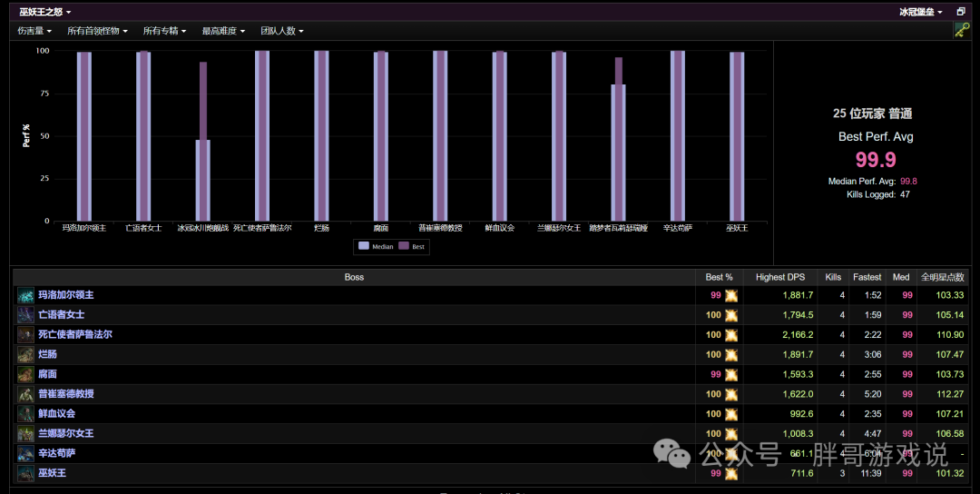Open the 普崔塞德教授 boss link
Image resolution: width=980 pixels, height=494 pixels.
[x=65, y=394]
